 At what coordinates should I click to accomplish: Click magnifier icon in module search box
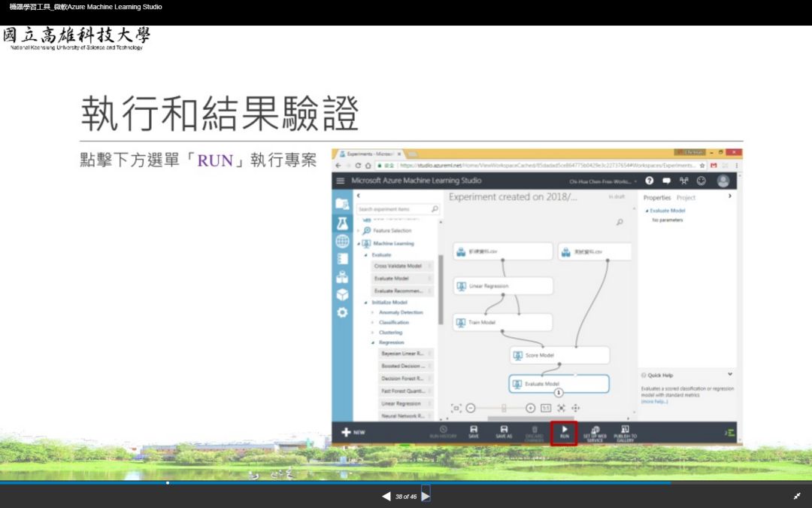click(435, 209)
